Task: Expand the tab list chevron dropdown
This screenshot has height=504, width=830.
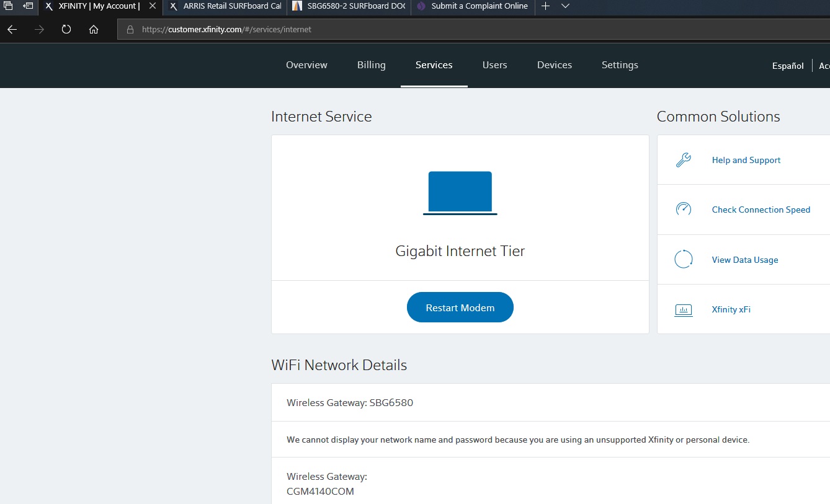Action: pyautogui.click(x=565, y=6)
